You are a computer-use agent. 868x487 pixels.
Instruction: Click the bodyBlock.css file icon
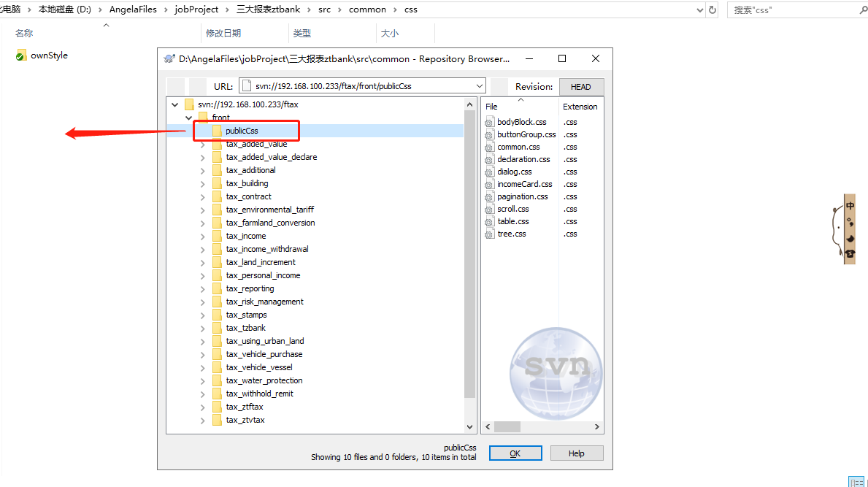[x=490, y=122]
